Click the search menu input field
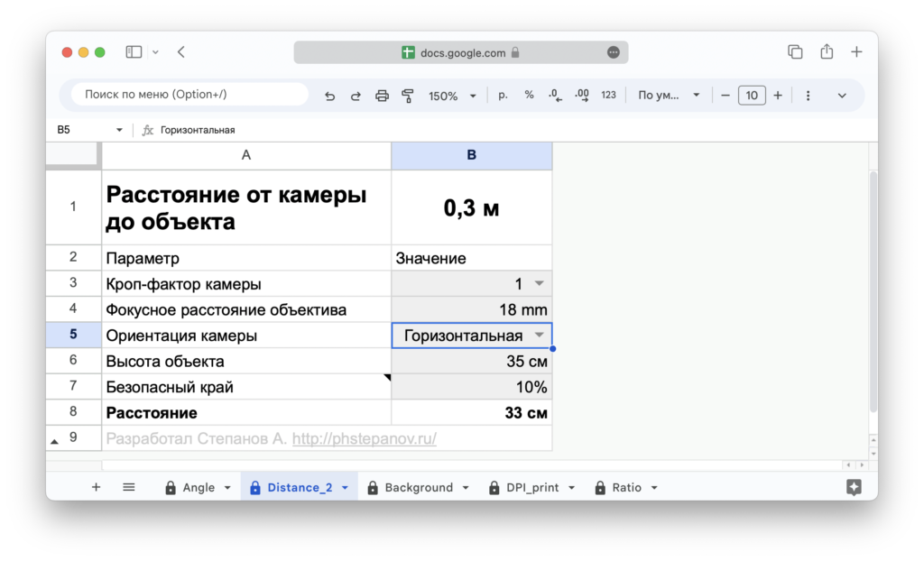 pos(188,95)
